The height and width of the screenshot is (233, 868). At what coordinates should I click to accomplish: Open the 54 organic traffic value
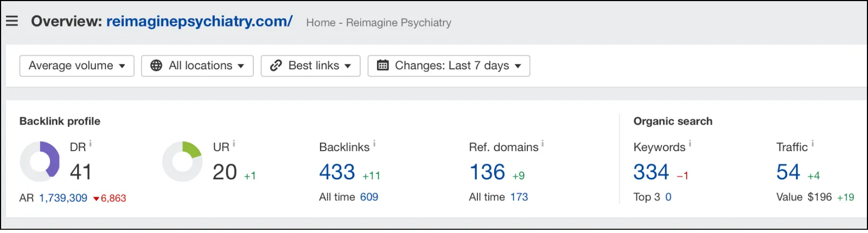[x=788, y=172]
